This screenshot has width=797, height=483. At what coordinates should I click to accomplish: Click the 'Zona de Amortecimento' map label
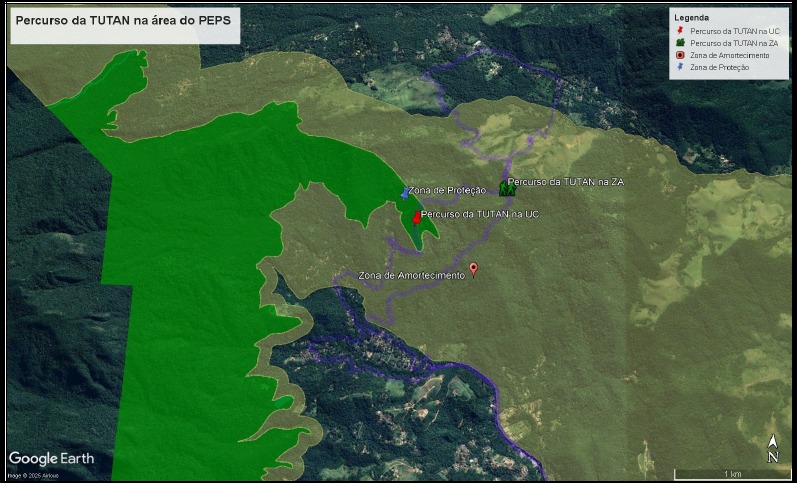pyautogui.click(x=411, y=275)
